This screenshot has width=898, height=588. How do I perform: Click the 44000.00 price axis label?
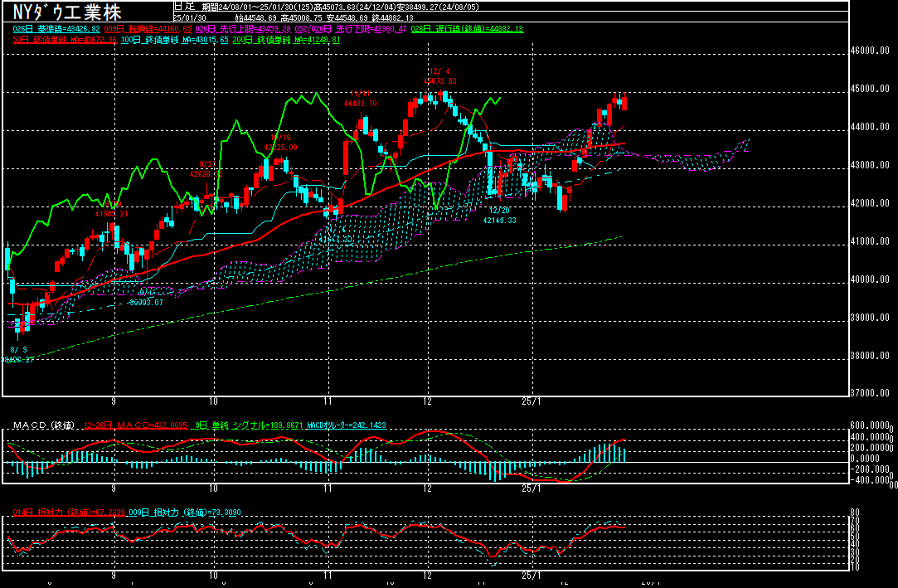870,127
